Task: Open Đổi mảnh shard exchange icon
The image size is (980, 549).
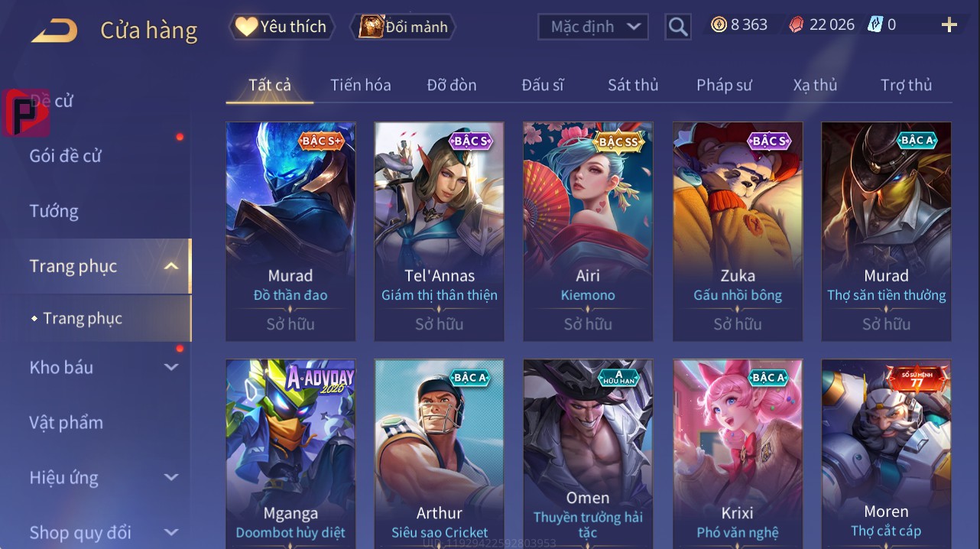Action: [x=371, y=27]
